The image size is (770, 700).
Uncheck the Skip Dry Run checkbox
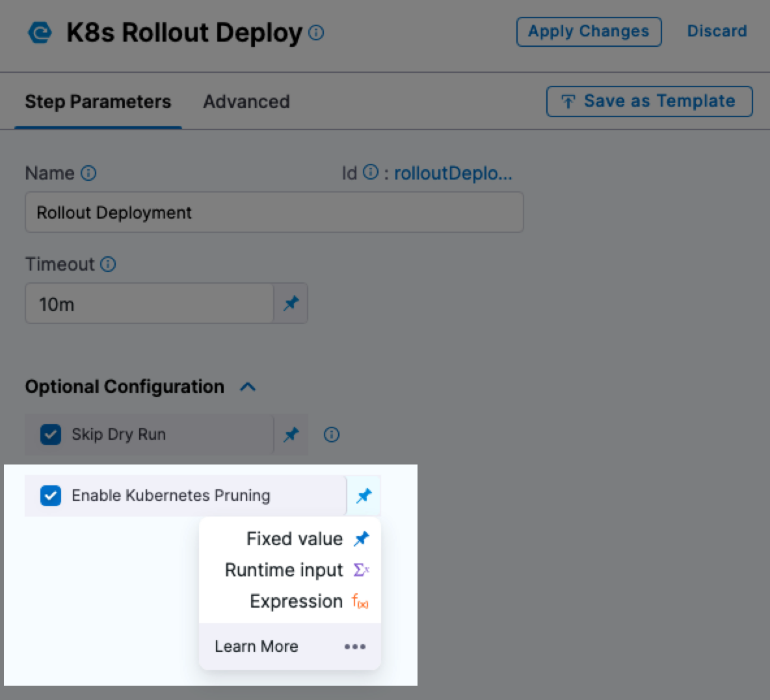pyautogui.click(x=51, y=435)
